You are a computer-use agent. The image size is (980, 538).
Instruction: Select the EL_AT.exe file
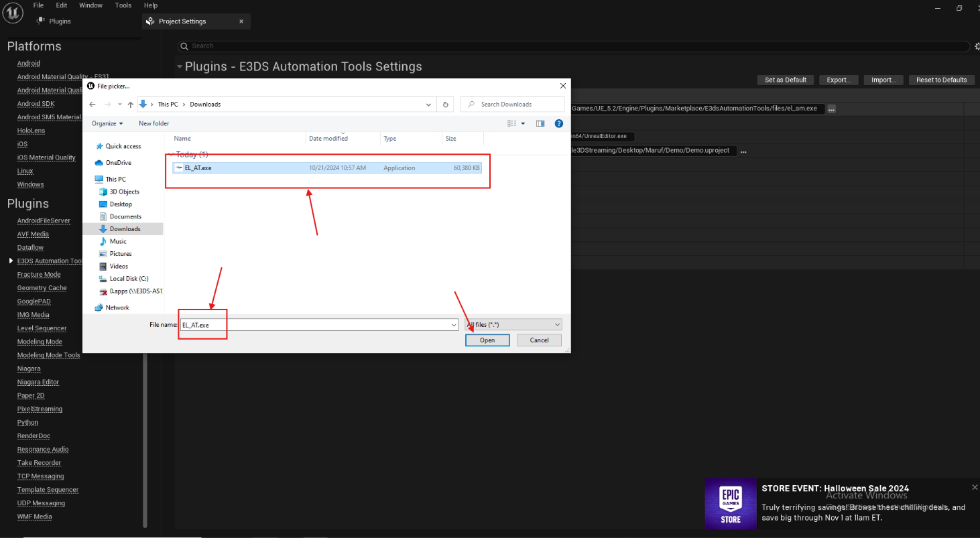[x=198, y=168]
